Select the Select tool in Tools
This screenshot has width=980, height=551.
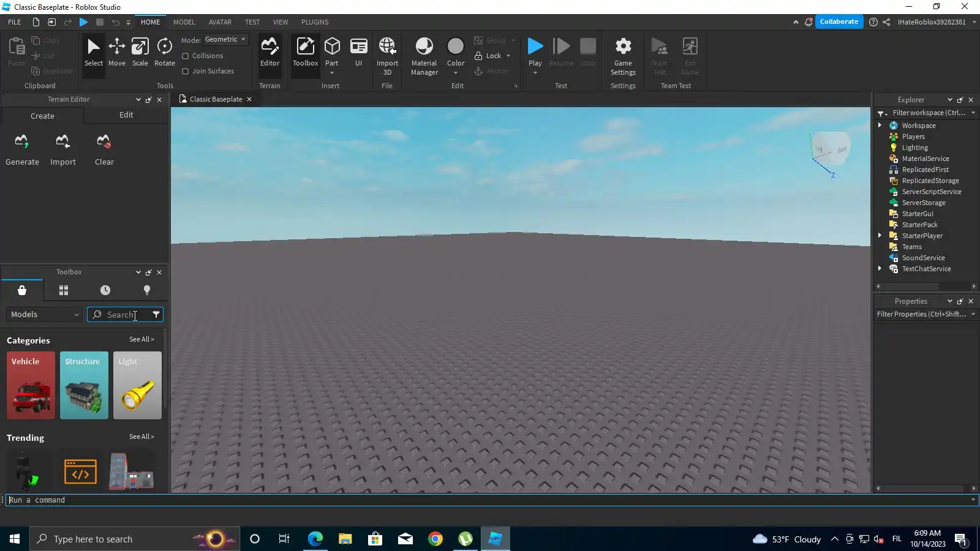pos(94,53)
